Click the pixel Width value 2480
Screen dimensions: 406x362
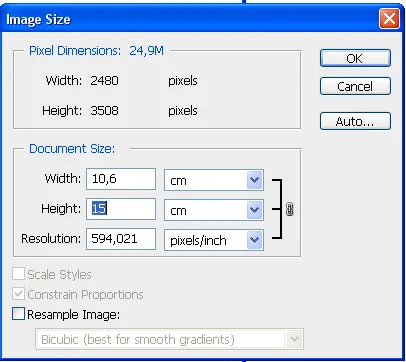(x=104, y=81)
